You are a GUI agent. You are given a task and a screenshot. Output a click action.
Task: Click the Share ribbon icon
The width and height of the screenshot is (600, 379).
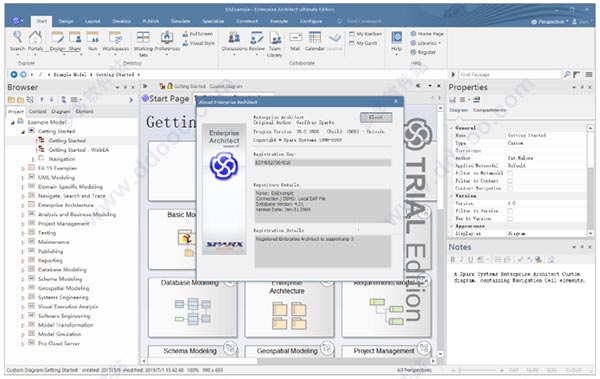(x=75, y=41)
